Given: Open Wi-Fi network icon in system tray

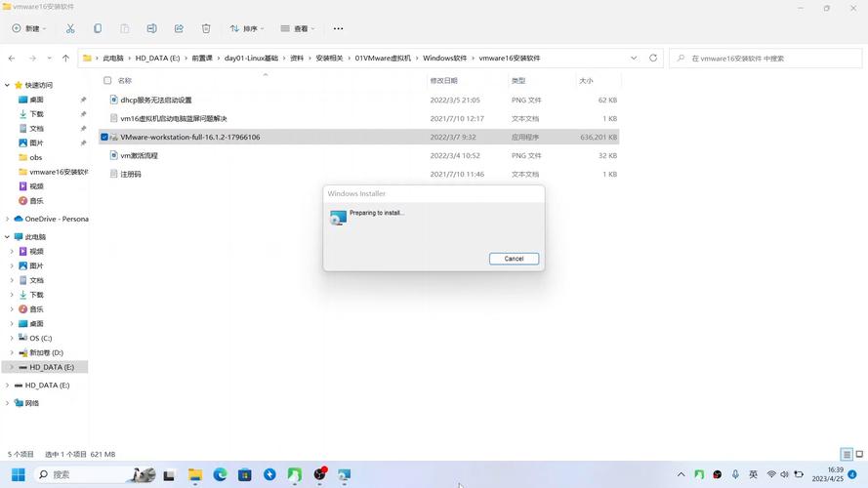Looking at the screenshot, I should [x=771, y=474].
